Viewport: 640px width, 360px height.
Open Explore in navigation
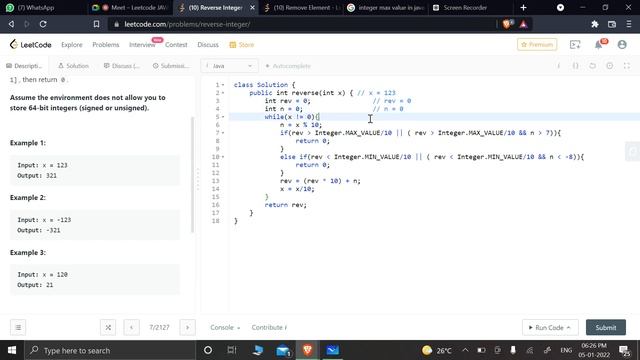(x=72, y=44)
